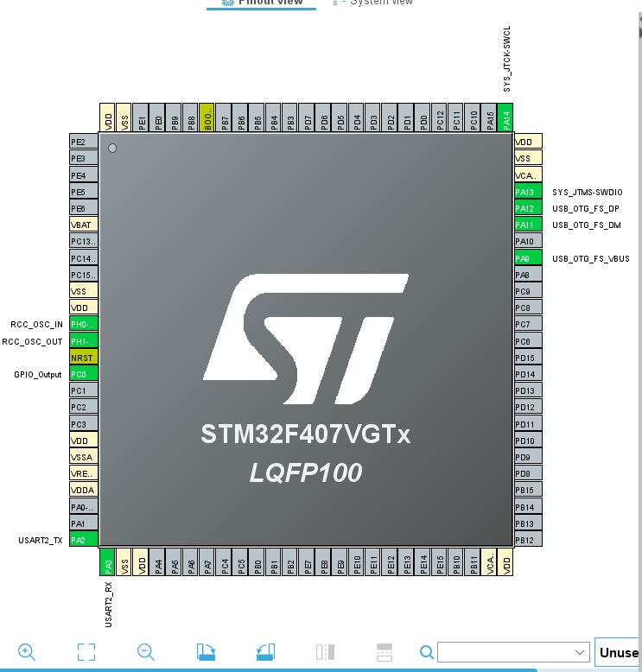Select pin PA0 on the left side
Viewport: 642px width, 672px height.
(84, 507)
